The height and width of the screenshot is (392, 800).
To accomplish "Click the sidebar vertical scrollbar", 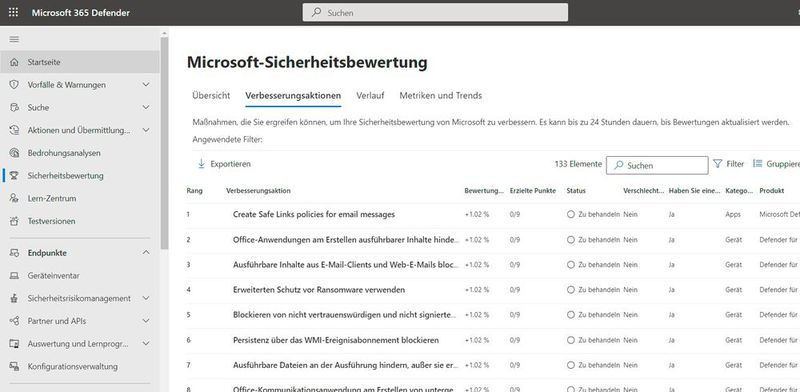I will tap(164, 143).
